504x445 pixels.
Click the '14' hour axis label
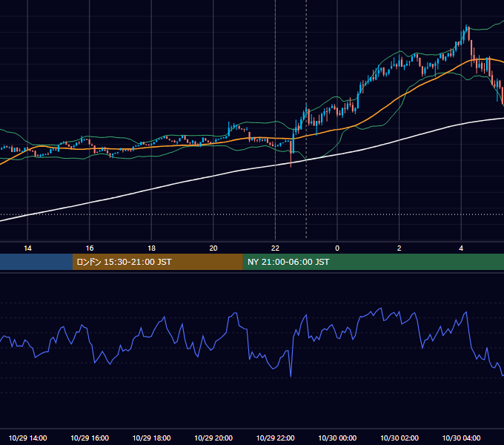(27, 248)
